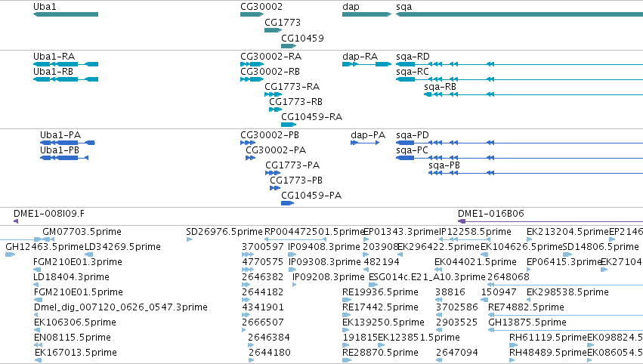
Task: Click the DME1-008I09.F feature label
Action: (49, 214)
